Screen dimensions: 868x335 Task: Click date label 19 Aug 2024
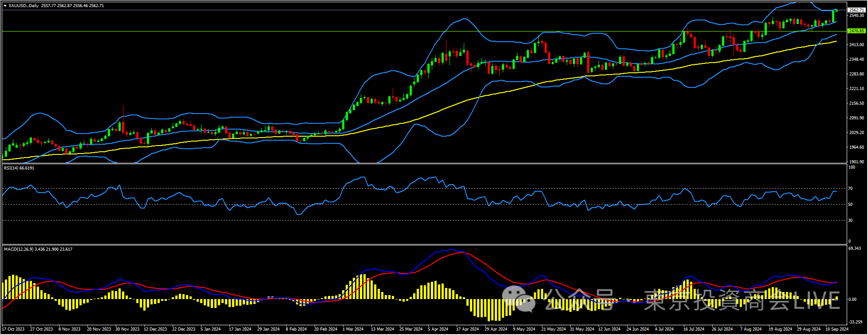click(x=781, y=329)
